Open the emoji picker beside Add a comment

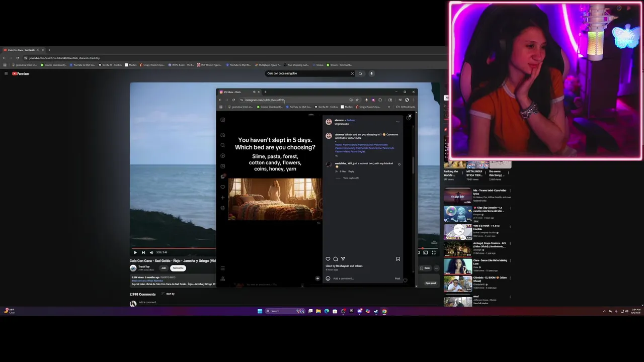(328, 279)
